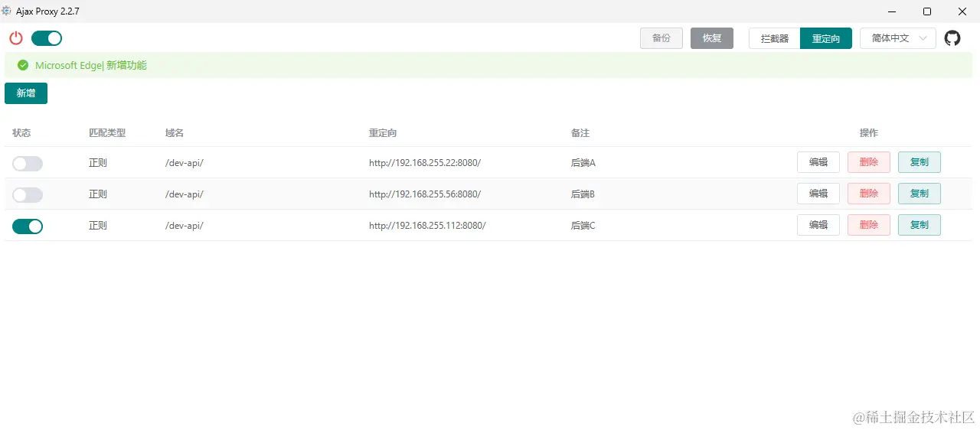Delete the 后端A rule
This screenshot has height=430, width=980.
(869, 162)
